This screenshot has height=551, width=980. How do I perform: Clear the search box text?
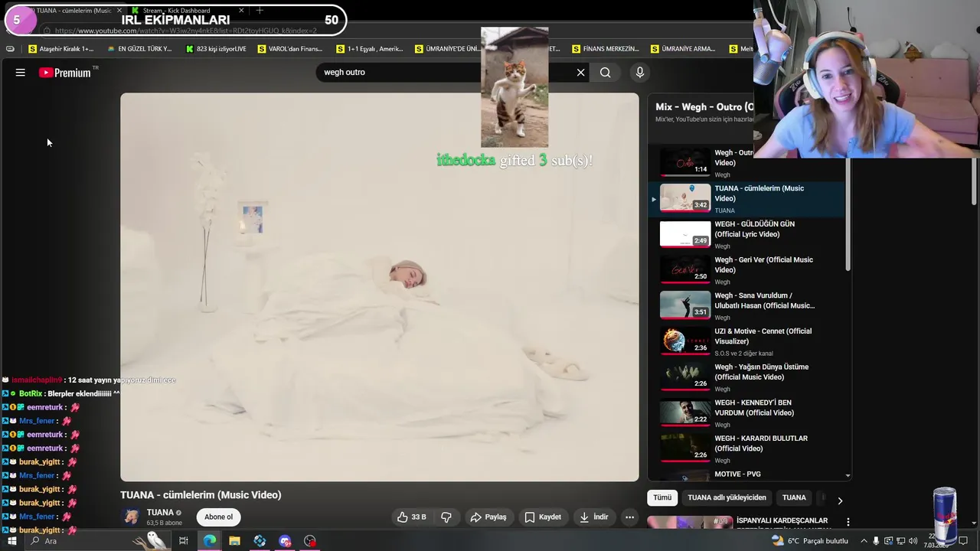tap(580, 72)
